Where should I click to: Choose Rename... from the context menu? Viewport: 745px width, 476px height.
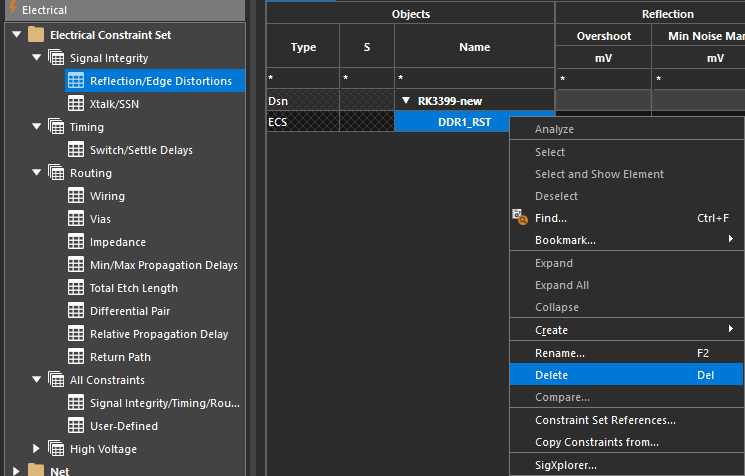pyautogui.click(x=559, y=353)
